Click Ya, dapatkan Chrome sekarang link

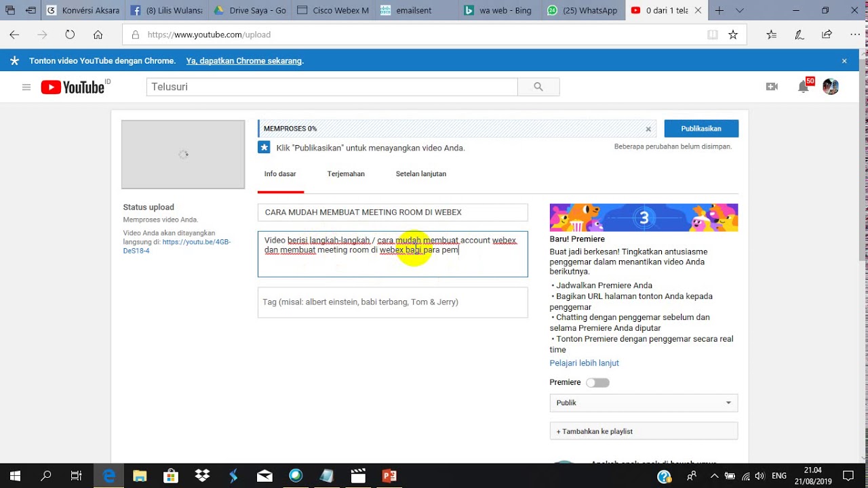tap(245, 61)
